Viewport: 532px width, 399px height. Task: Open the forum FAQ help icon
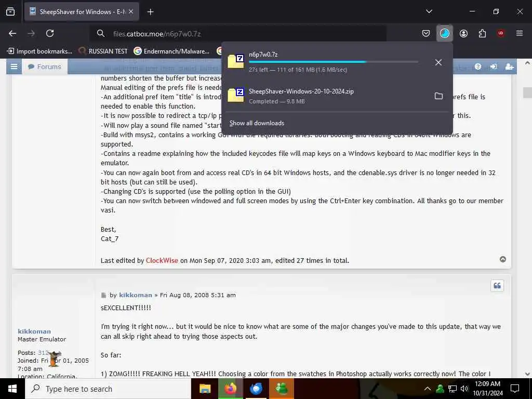pyautogui.click(x=478, y=67)
